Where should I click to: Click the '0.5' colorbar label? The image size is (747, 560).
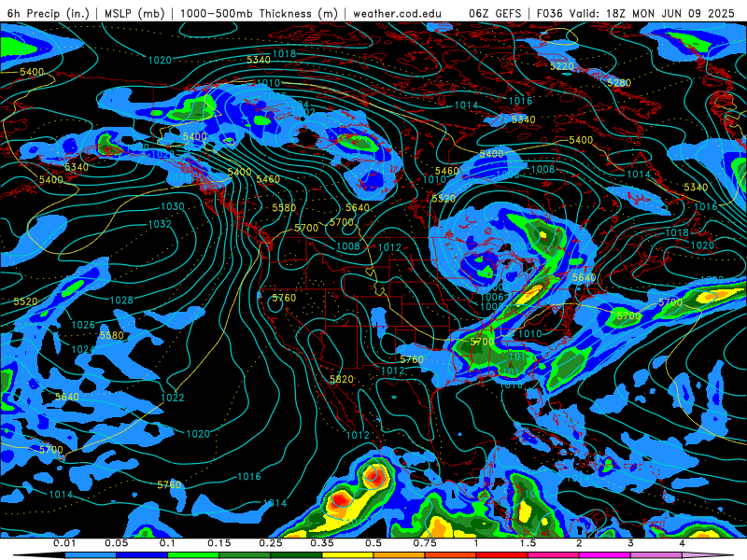pyautogui.click(x=373, y=543)
